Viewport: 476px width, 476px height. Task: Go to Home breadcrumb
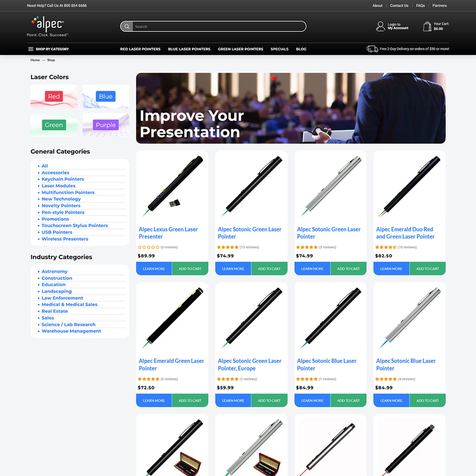(35, 60)
